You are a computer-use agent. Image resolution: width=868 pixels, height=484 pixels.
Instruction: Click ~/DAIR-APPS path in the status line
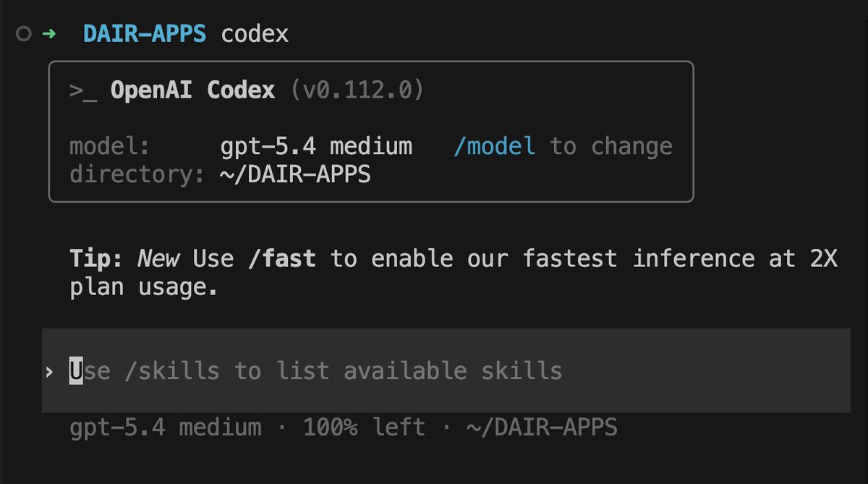pyautogui.click(x=542, y=427)
